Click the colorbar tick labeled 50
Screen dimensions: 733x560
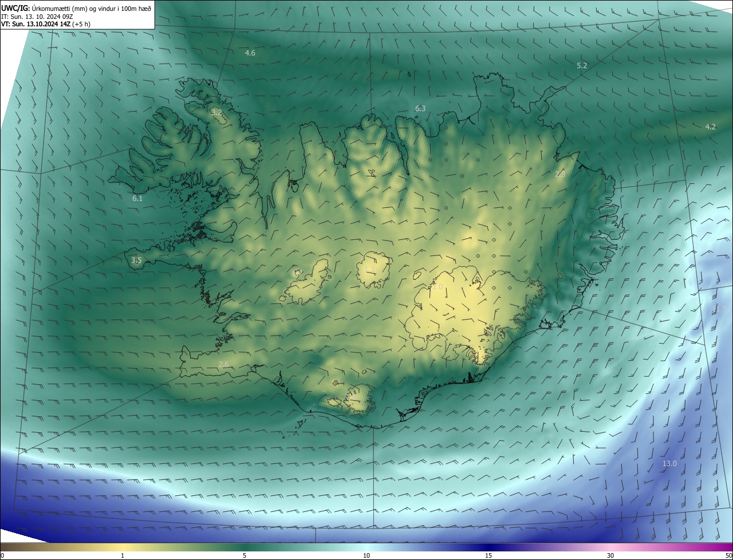coord(729,555)
